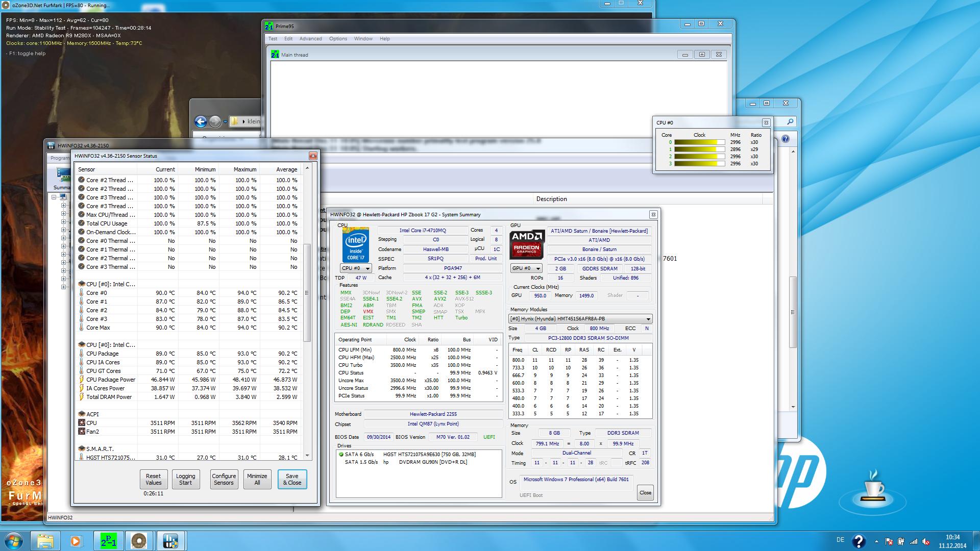
Task: Click the HWiNFO32 taskbar icon
Action: point(170,541)
